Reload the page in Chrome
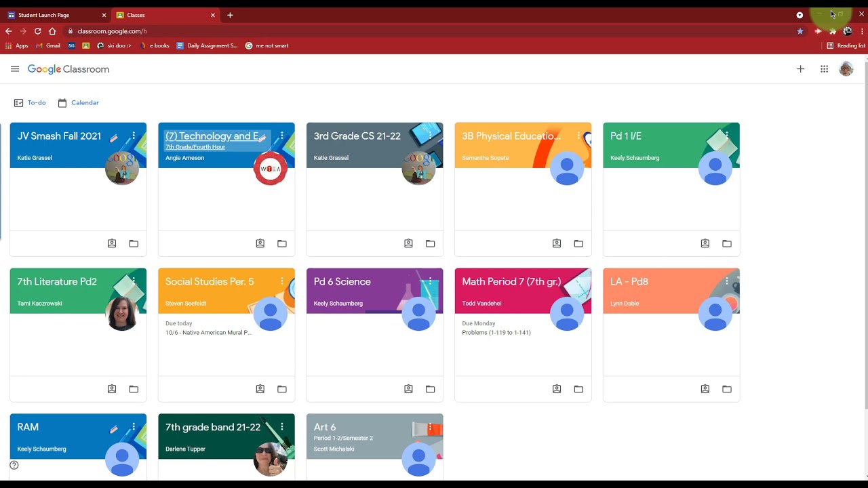868x488 pixels. pyautogui.click(x=38, y=31)
